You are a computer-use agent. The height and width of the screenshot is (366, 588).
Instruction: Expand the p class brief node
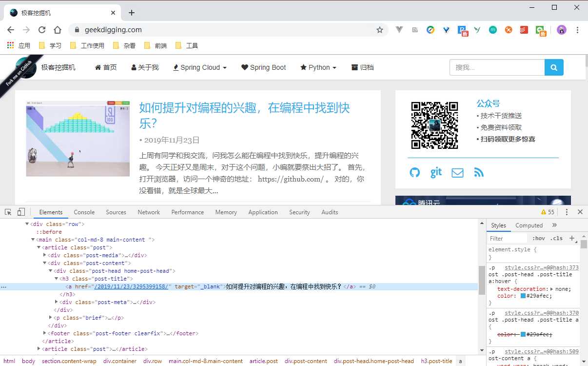(50, 318)
